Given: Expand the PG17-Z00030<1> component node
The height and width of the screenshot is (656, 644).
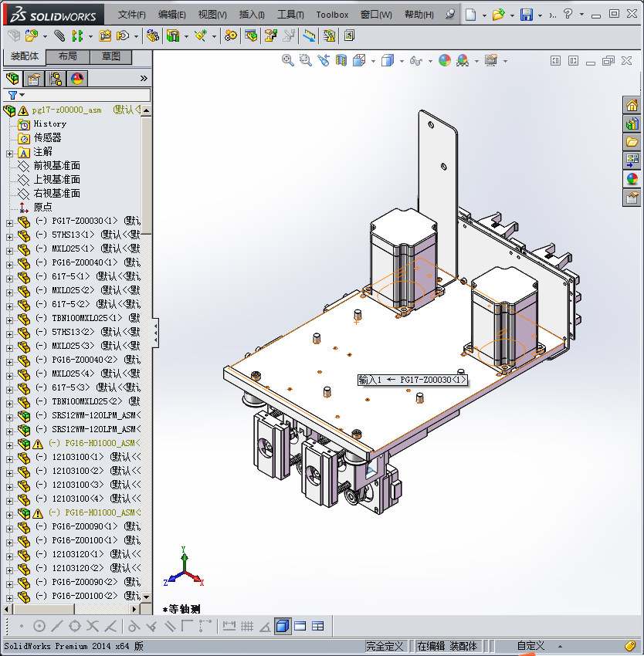Looking at the screenshot, I should coord(9,223).
